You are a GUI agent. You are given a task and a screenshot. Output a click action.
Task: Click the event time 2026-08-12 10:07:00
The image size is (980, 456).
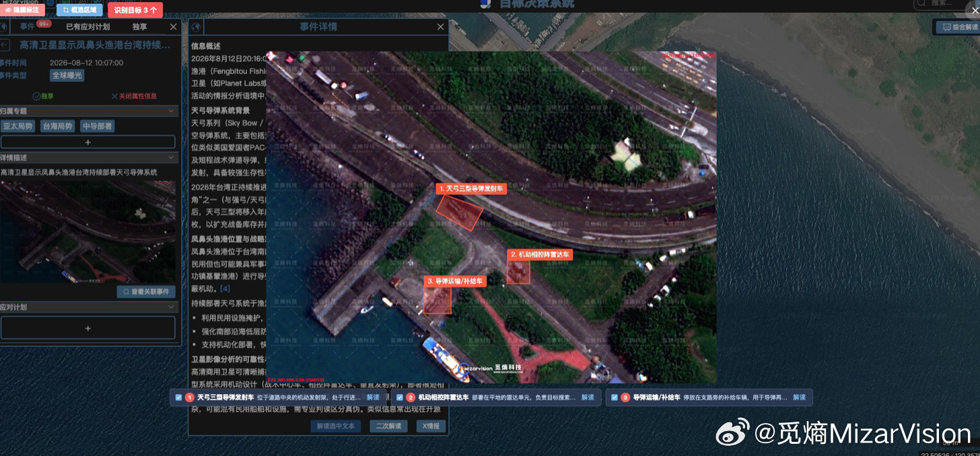pyautogui.click(x=87, y=63)
